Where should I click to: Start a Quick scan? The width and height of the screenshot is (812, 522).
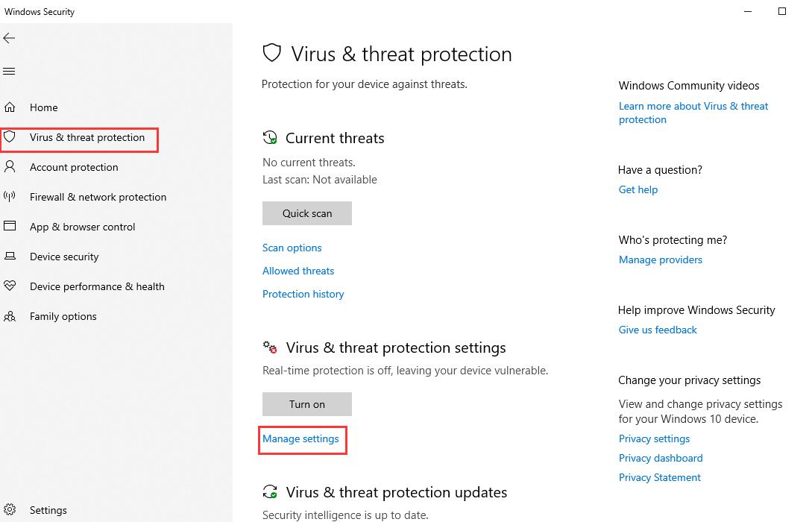coord(307,213)
